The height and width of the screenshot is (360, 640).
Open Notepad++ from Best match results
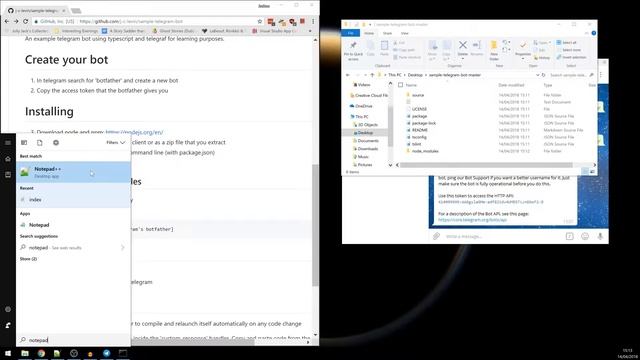[x=73, y=172]
